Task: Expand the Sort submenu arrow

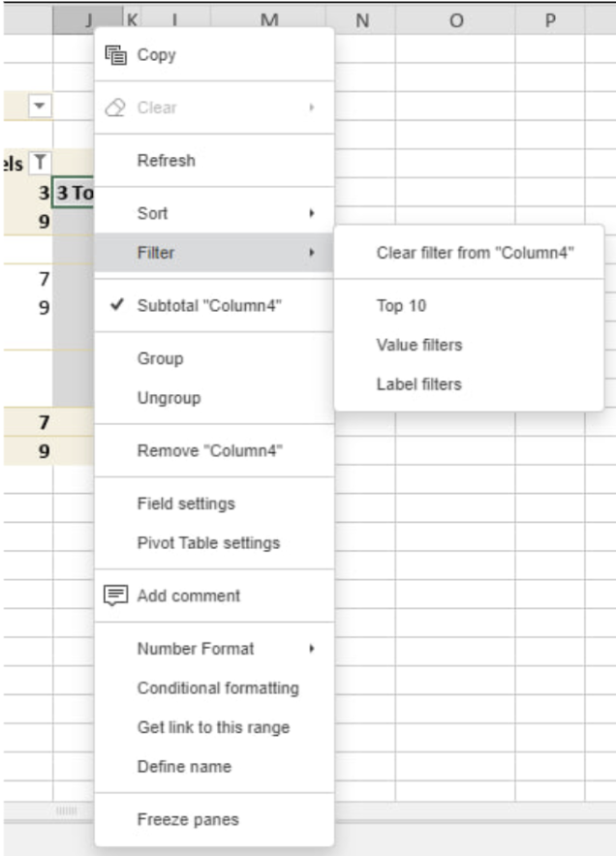Action: click(x=312, y=213)
